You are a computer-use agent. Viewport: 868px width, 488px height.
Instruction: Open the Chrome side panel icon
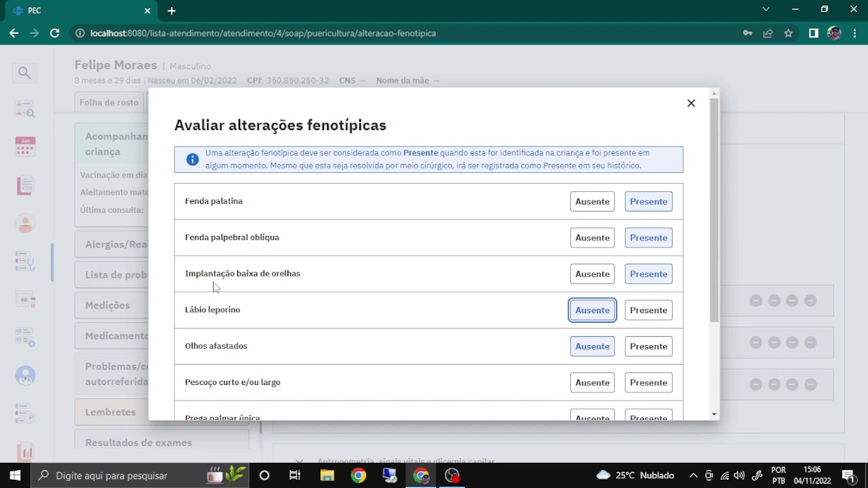click(814, 33)
